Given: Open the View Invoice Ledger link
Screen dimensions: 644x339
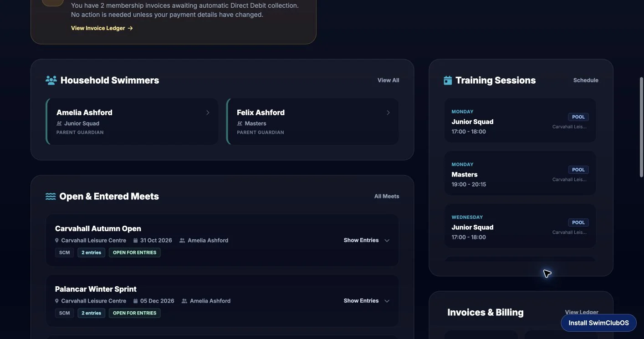Looking at the screenshot, I should pyautogui.click(x=102, y=28).
